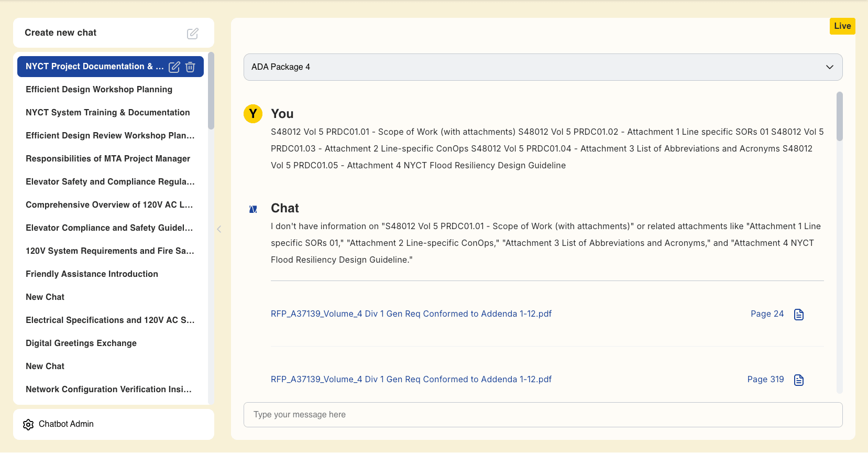The width and height of the screenshot is (868, 453).
Task: Open document icon for Page 319 source
Action: (x=799, y=380)
